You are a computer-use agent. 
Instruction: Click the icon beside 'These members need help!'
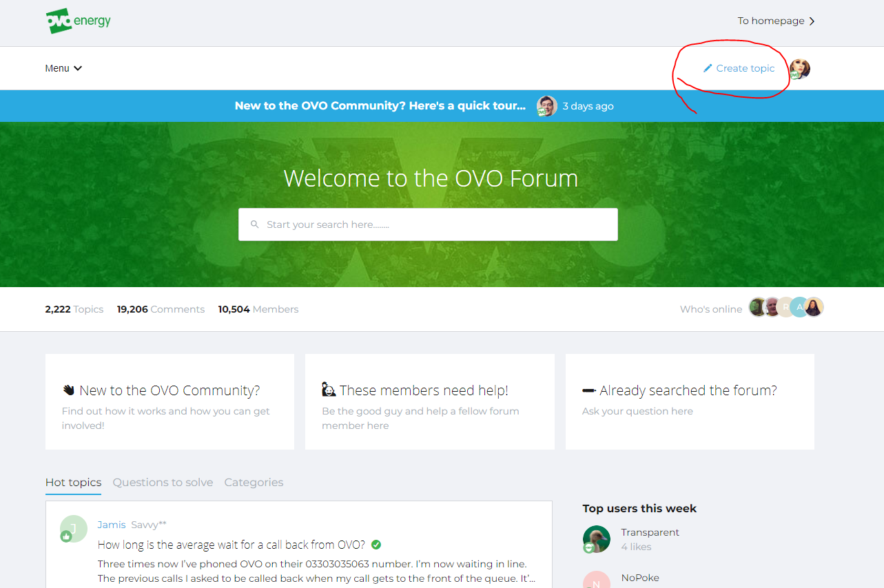(x=329, y=390)
